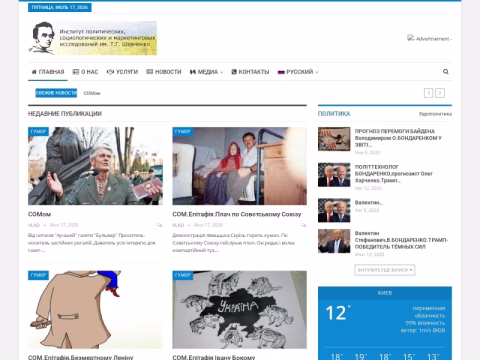The image size is (480, 360).
Task: Open the КОНТАКТЫ menu item
Action: click(250, 72)
